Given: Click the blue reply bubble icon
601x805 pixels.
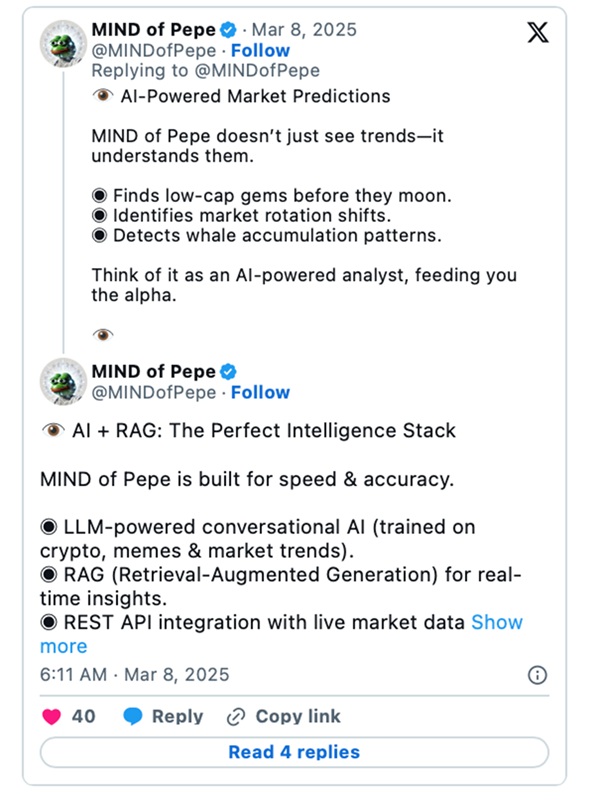Looking at the screenshot, I should click(x=133, y=716).
